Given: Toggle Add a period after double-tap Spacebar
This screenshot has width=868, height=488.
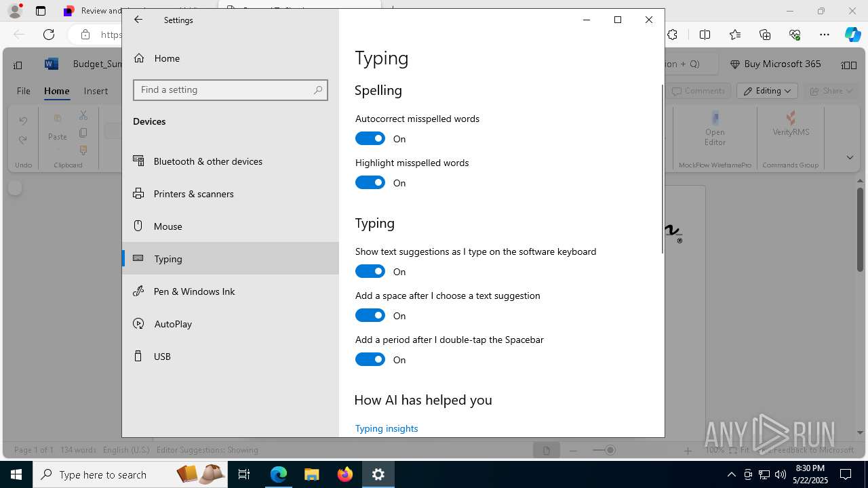Looking at the screenshot, I should [x=370, y=359].
